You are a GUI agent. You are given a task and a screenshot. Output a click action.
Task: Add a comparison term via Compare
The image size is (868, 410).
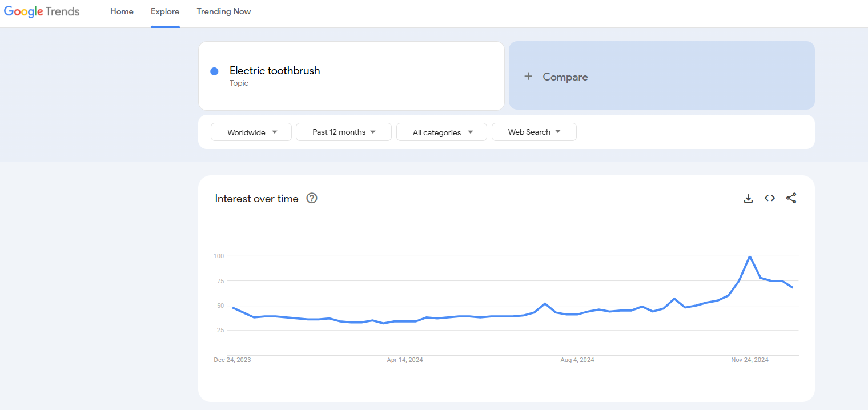point(662,75)
